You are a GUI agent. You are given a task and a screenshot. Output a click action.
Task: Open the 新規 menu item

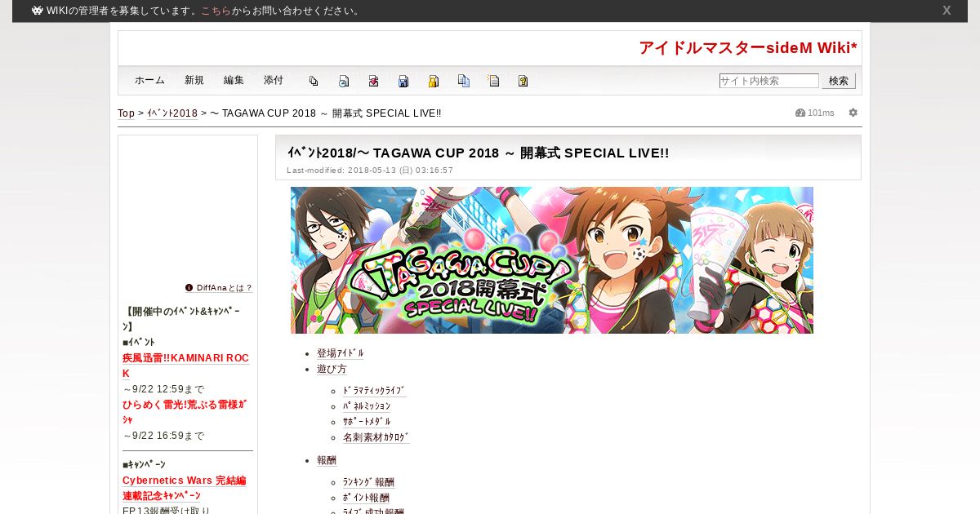pos(194,81)
